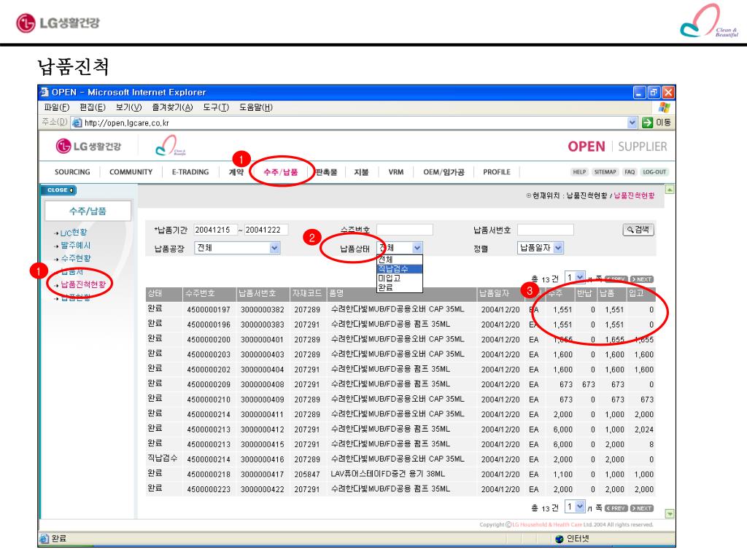The image size is (747, 560).
Task: Click the 납품기간 start date field
Action: (x=215, y=230)
